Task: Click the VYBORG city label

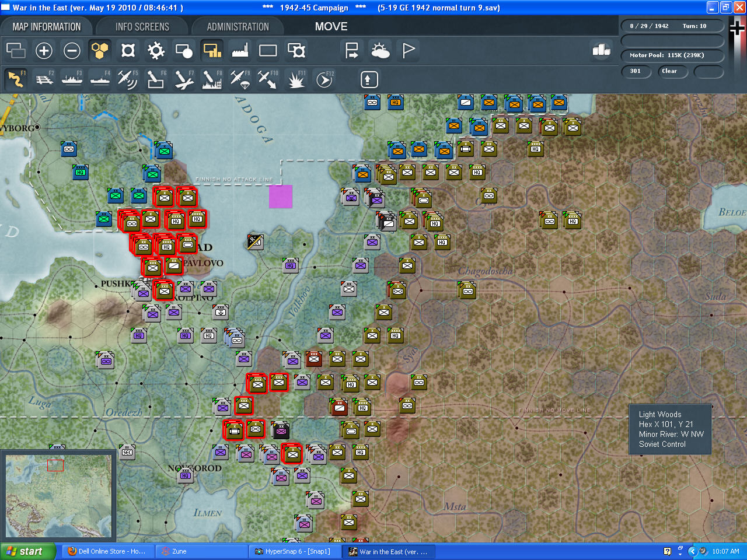Action: tap(18, 128)
